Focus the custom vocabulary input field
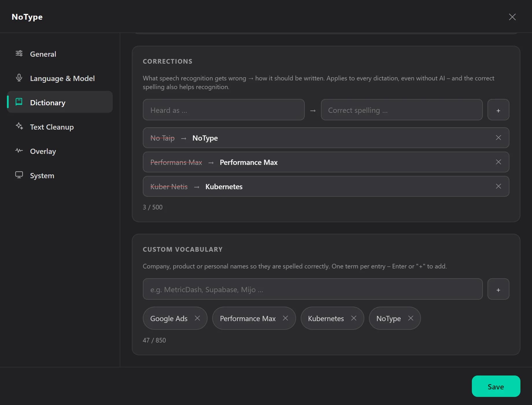 pyautogui.click(x=313, y=289)
